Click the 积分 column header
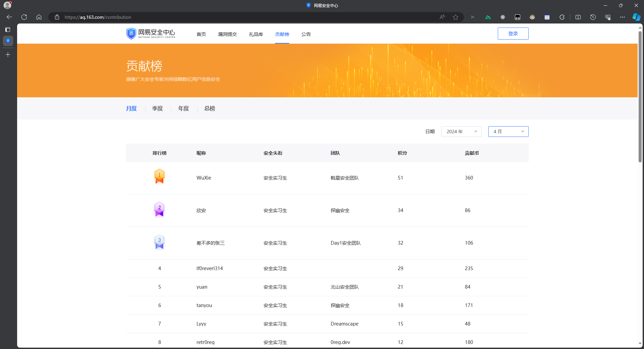Viewport: 644px width, 349px height. point(402,153)
